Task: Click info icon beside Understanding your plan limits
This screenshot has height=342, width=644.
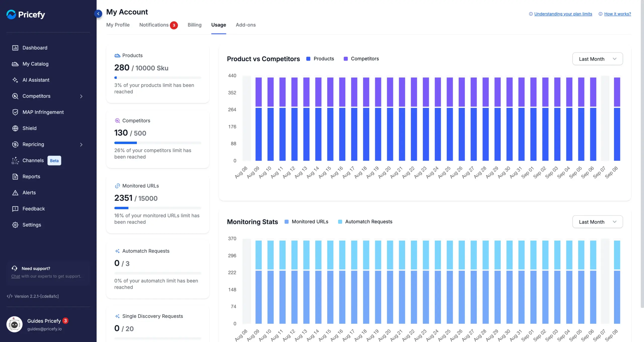Action: pyautogui.click(x=531, y=14)
